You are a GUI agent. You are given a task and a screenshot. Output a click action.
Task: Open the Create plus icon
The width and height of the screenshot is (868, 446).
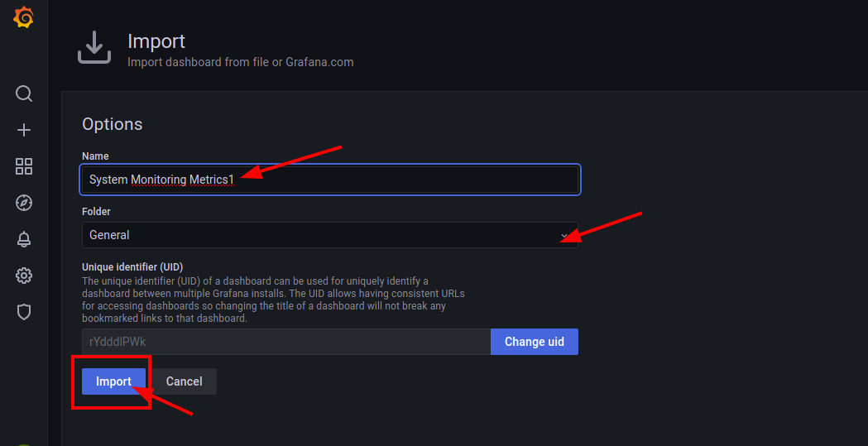[24, 130]
